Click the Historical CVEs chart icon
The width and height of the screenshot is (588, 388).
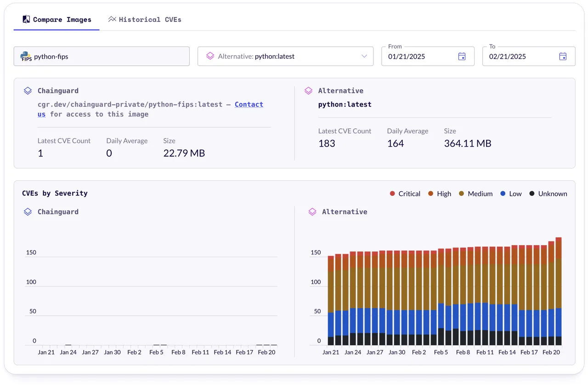112,19
